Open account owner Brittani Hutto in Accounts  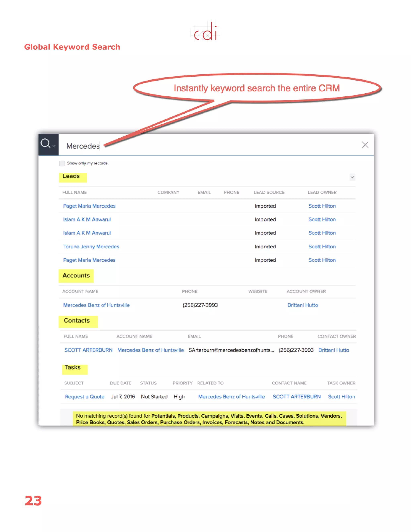coord(303,305)
